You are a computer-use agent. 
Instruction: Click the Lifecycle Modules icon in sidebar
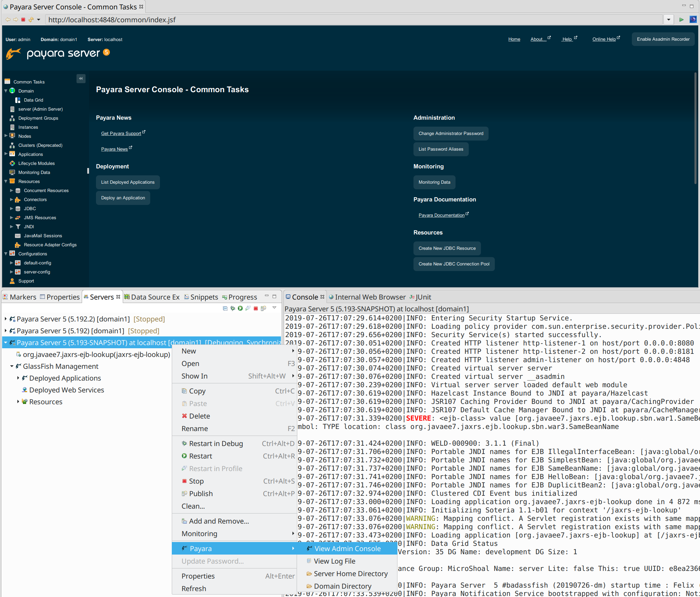click(12, 164)
